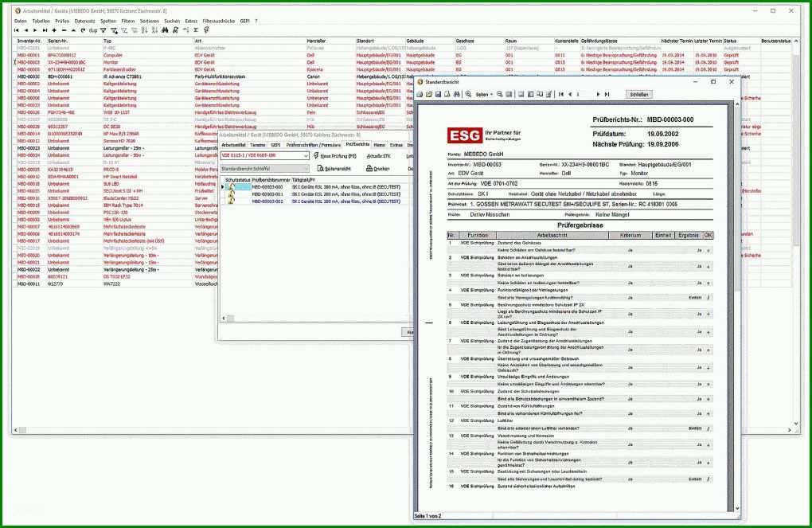This screenshot has height=528, width=812.
Task: Open Standardbericht Schöffel report dropdown
Action: tap(264, 168)
